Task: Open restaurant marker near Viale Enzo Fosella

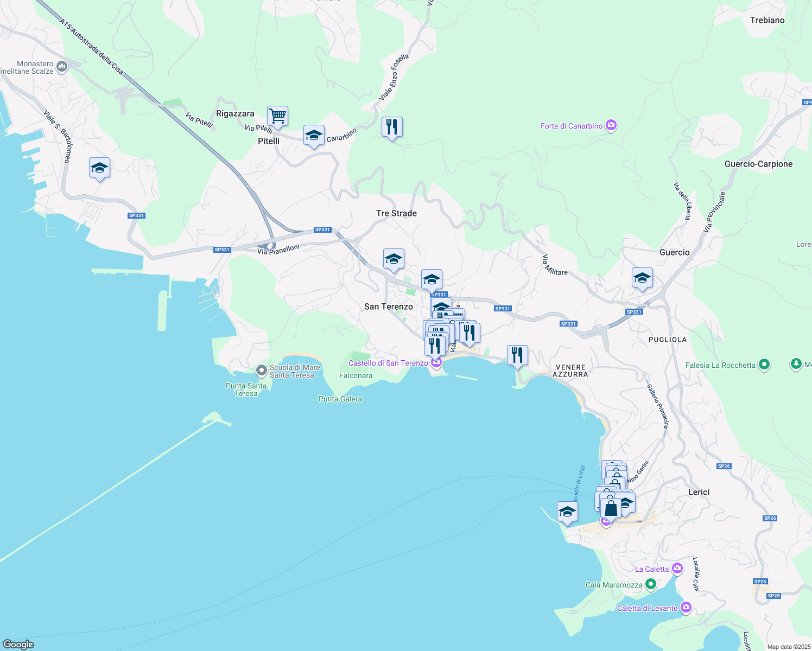Action: point(392,127)
